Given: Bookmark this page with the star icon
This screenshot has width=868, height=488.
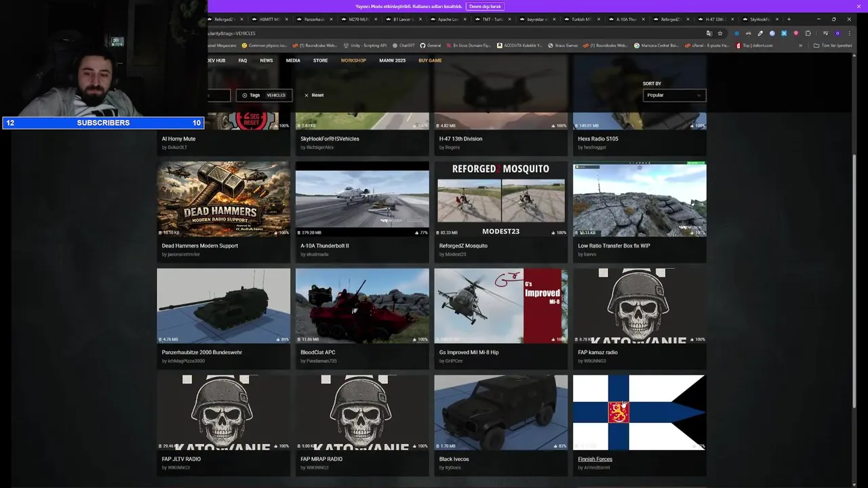Looking at the screenshot, I should coord(720,33).
